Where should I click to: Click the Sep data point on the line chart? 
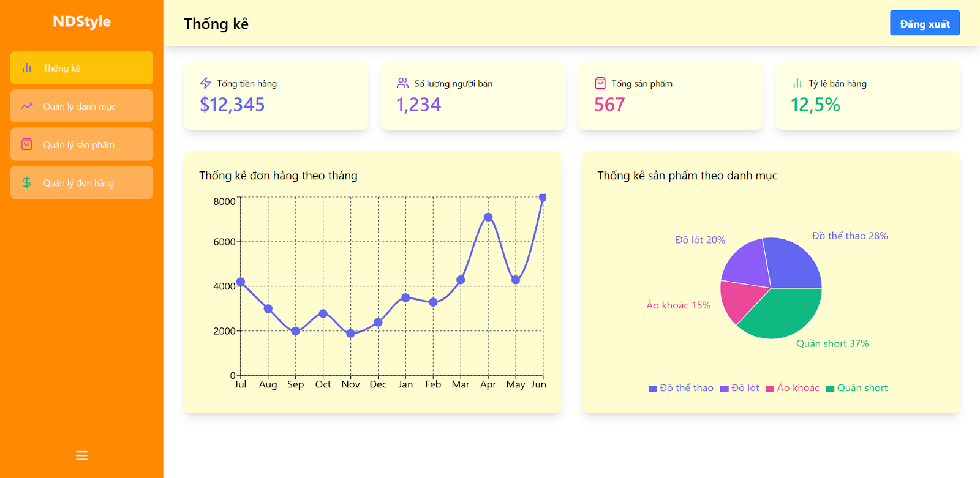(x=296, y=331)
